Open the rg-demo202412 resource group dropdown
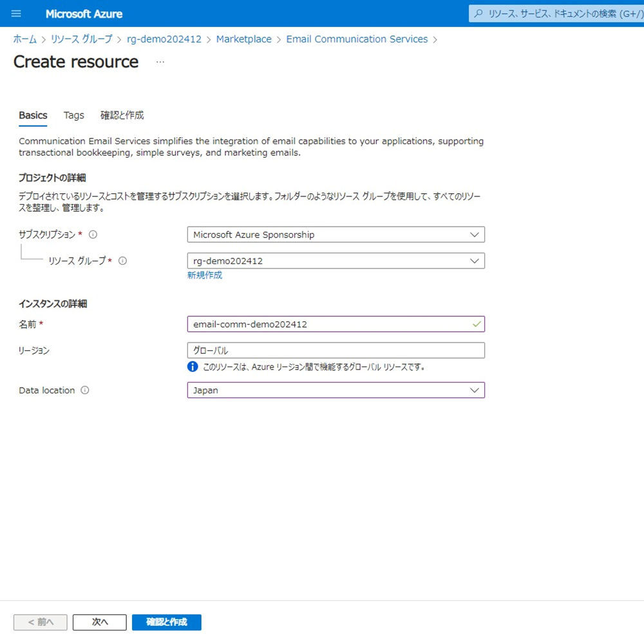Screen dimensions: 644x644 click(336, 261)
